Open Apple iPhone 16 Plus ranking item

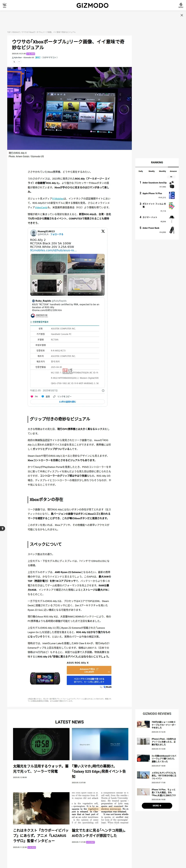point(157,195)
